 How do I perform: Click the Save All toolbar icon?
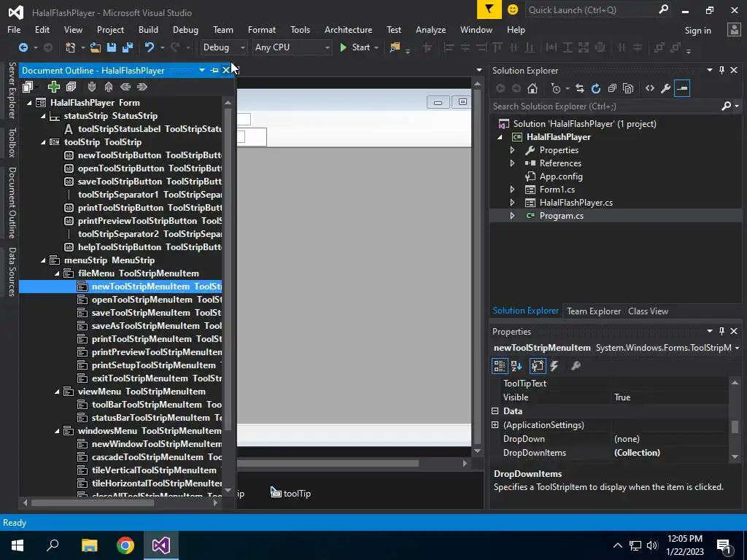(127, 47)
